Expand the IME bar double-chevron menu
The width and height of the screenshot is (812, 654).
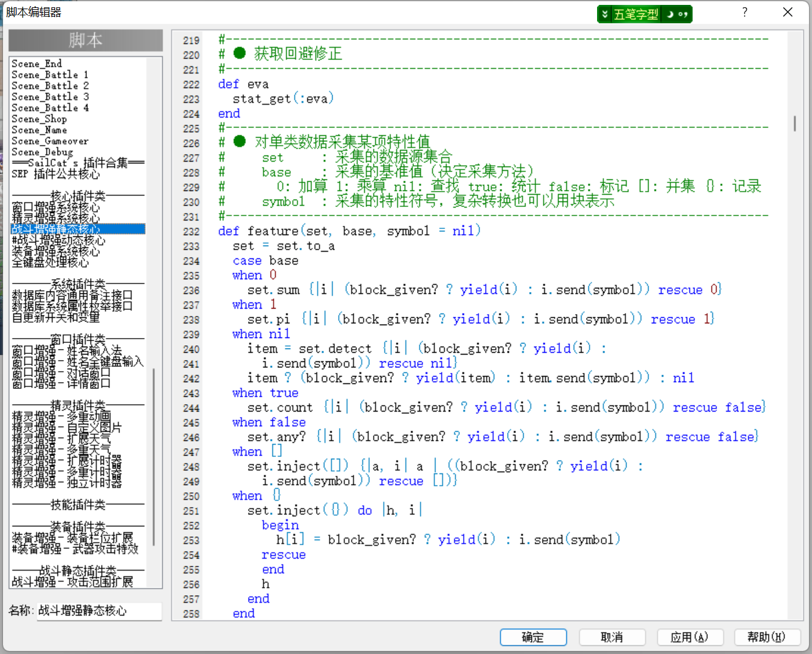point(605,14)
